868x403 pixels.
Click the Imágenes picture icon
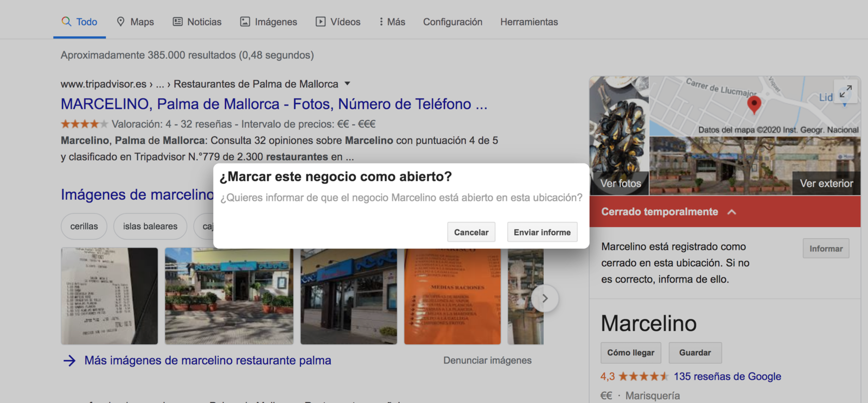245,22
